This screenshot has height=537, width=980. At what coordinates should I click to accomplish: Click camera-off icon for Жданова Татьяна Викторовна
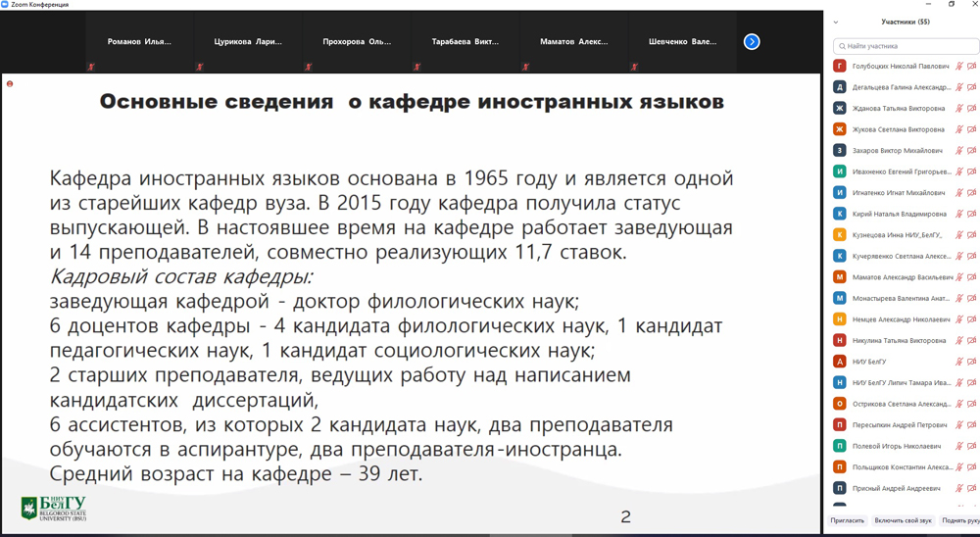(971, 109)
